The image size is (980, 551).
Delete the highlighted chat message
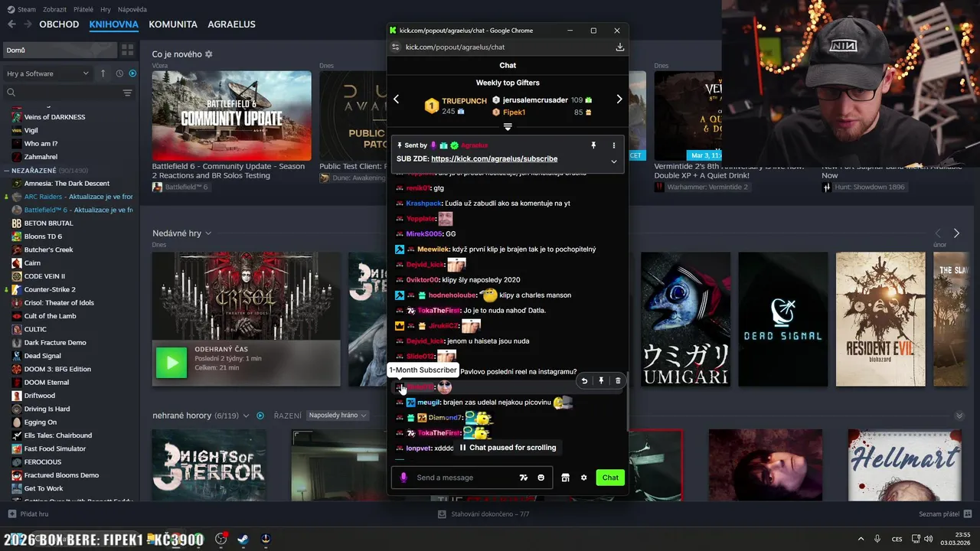pyautogui.click(x=618, y=380)
